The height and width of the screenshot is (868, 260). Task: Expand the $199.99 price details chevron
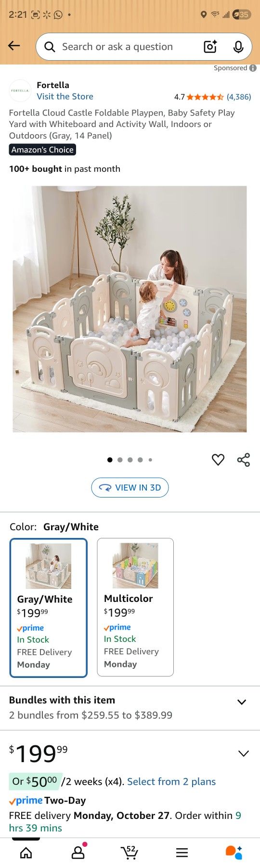coord(244,753)
